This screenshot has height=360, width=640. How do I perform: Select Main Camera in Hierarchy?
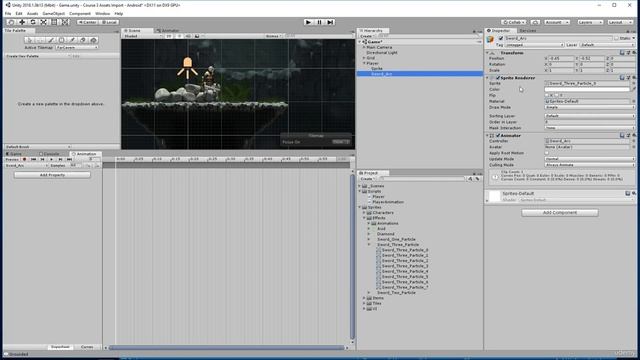coord(379,47)
